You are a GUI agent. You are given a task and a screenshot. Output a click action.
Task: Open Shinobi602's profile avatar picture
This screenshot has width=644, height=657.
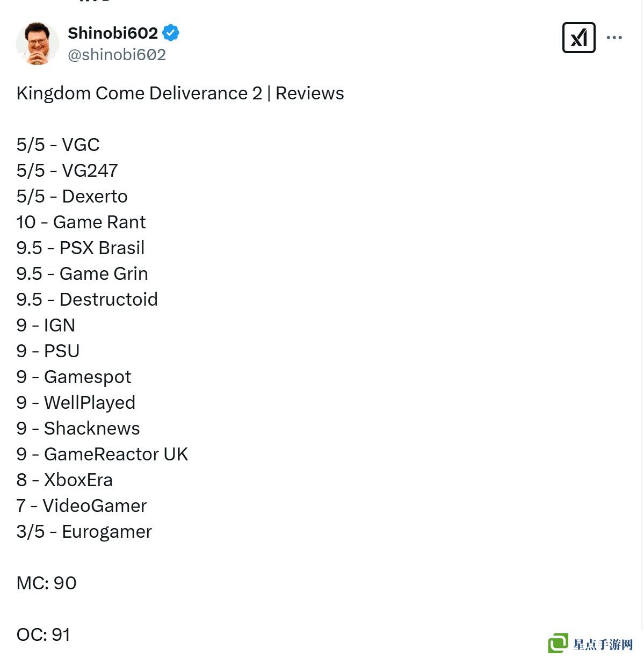pyautogui.click(x=37, y=44)
